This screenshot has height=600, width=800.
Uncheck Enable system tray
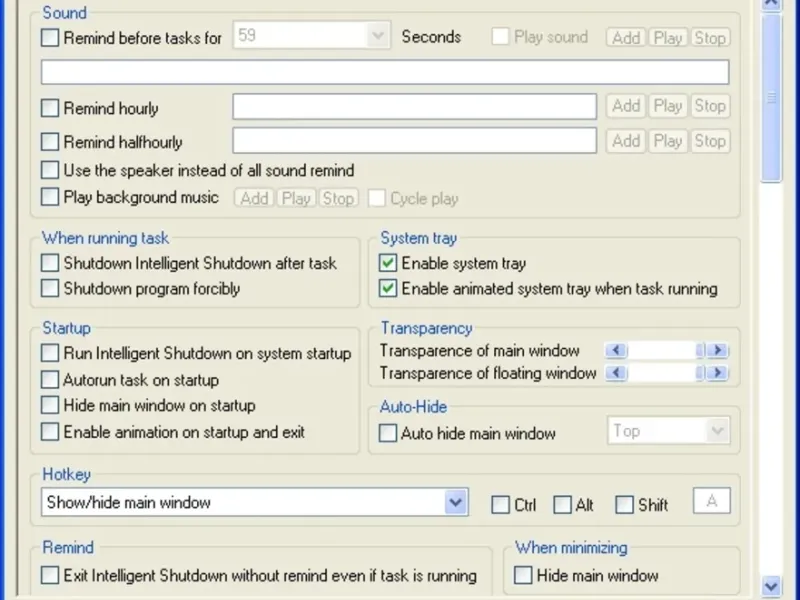pyautogui.click(x=388, y=263)
